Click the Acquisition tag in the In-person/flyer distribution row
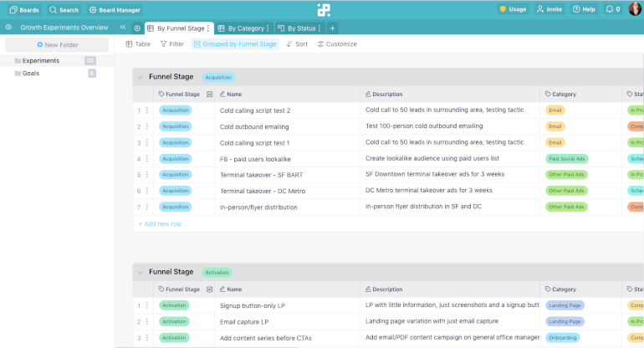Image resolution: width=644 pixels, height=348 pixels. click(x=176, y=207)
